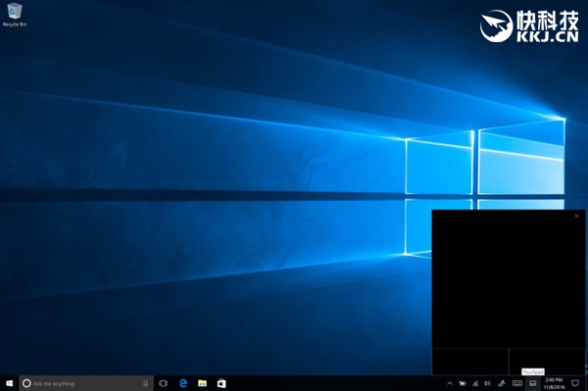
Task: Open the network connections icon
Action: pyautogui.click(x=475, y=383)
